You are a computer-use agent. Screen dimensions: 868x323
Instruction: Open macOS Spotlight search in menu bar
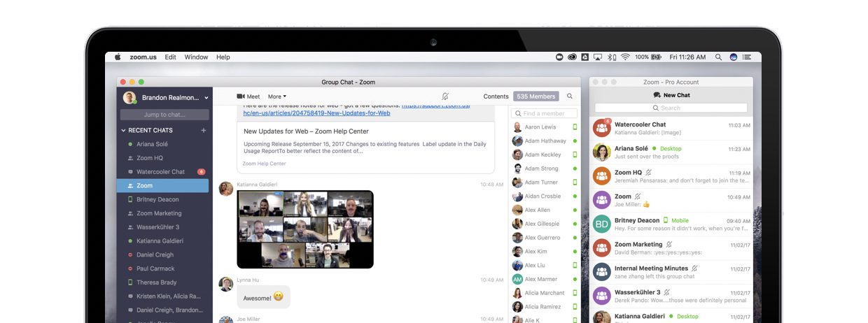coord(718,57)
